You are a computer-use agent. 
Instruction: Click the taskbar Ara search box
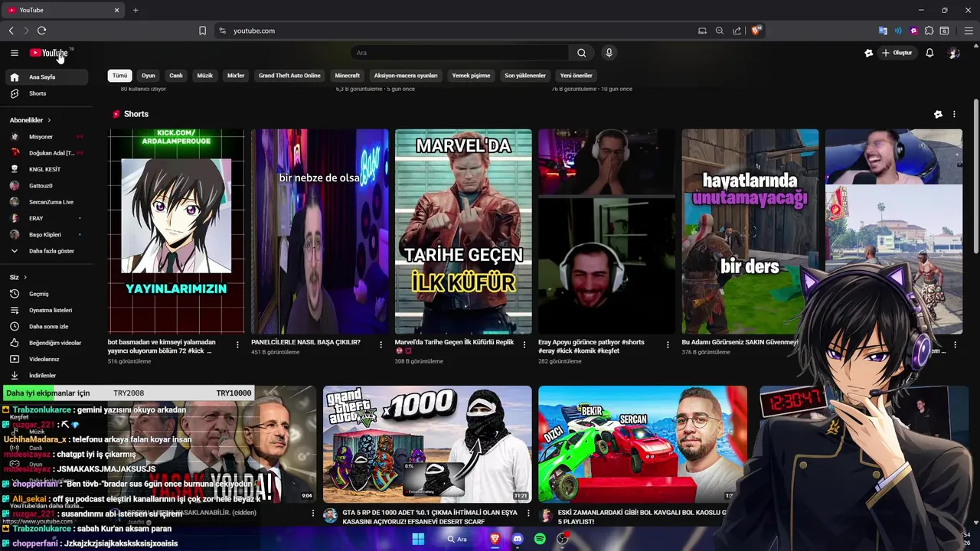pyautogui.click(x=457, y=540)
